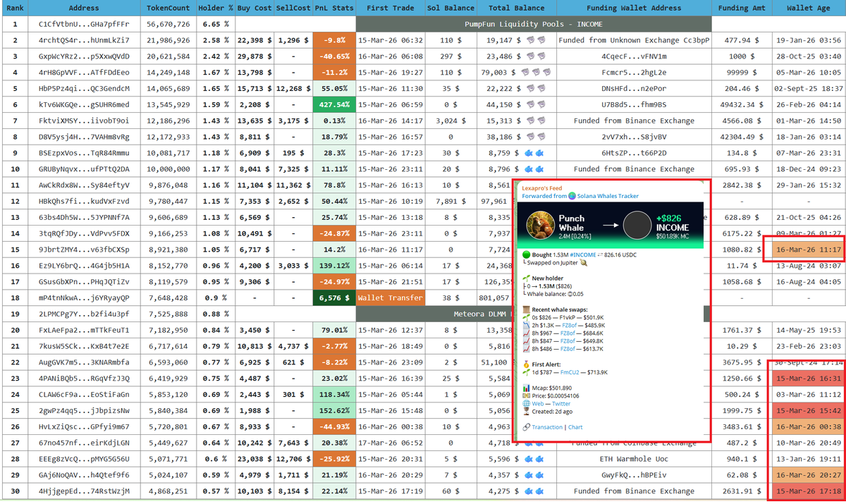Click the scroll icon beside Recent whale swaps
The image size is (846, 504).
pyautogui.click(x=526, y=309)
